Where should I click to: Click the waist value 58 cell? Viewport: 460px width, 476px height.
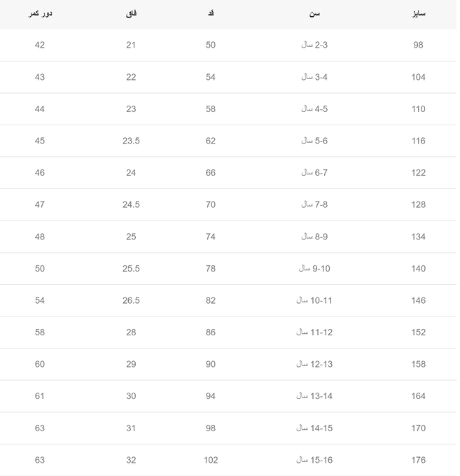click(40, 332)
